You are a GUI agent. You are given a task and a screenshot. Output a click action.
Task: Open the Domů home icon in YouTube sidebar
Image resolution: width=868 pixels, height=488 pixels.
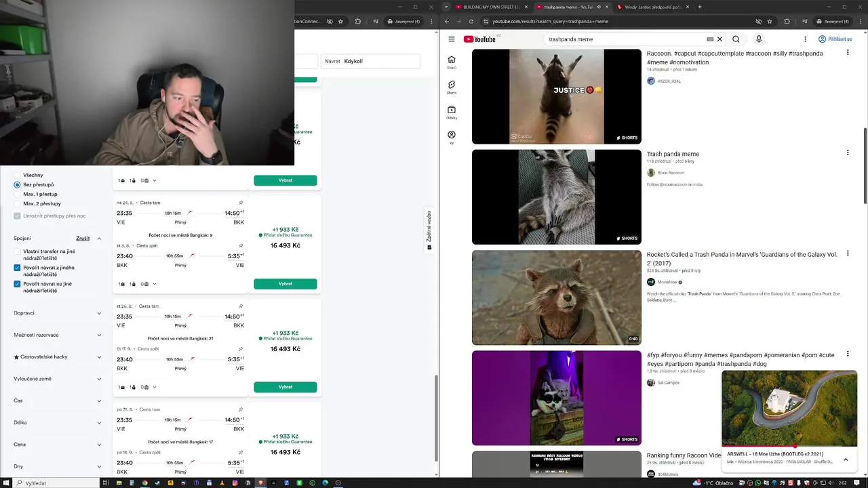pos(452,62)
